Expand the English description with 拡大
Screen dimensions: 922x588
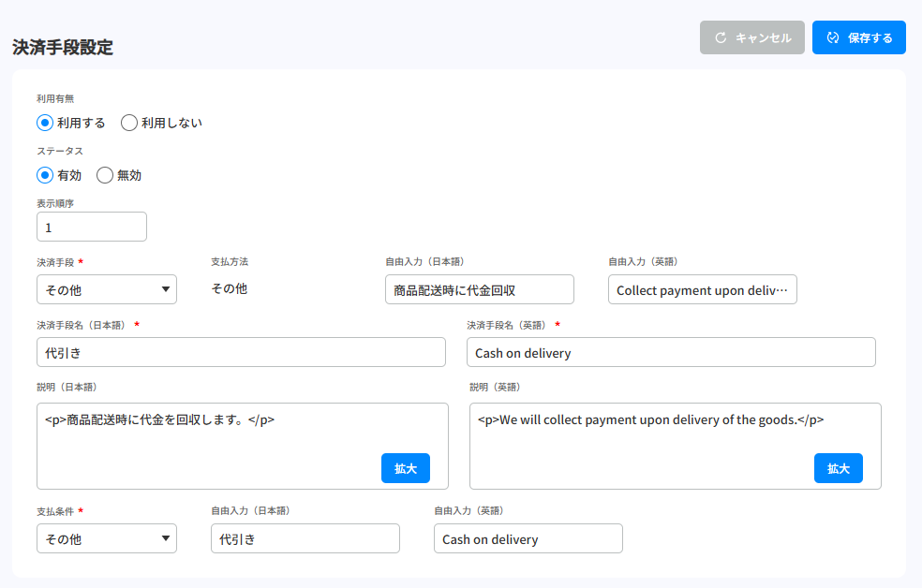(x=838, y=468)
